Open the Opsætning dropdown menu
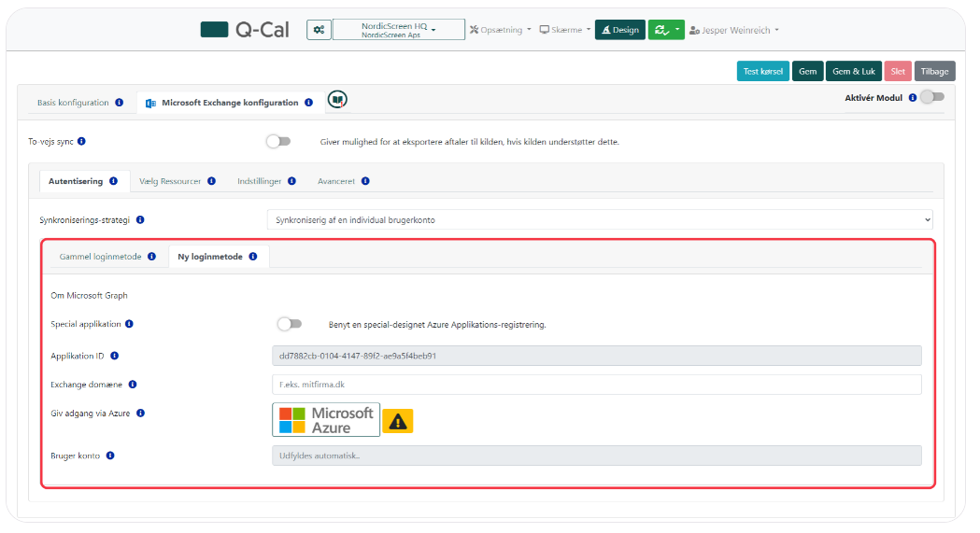 coord(501,30)
